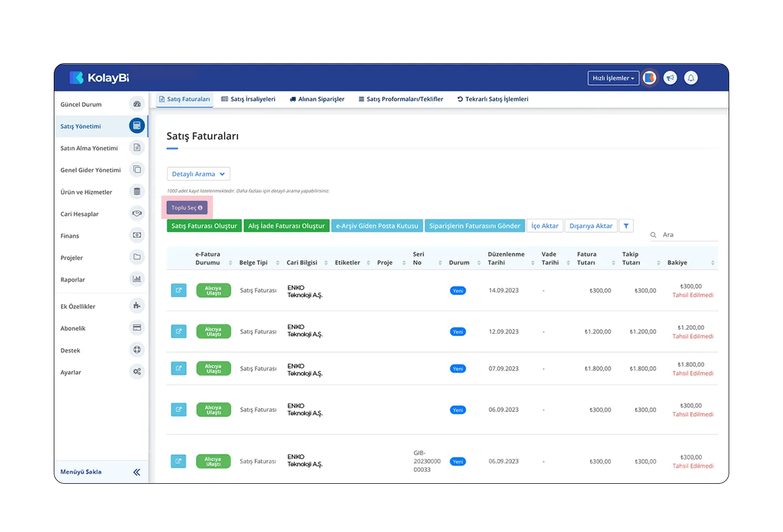
Task: Click the KolayBi logo
Action: tap(99, 78)
